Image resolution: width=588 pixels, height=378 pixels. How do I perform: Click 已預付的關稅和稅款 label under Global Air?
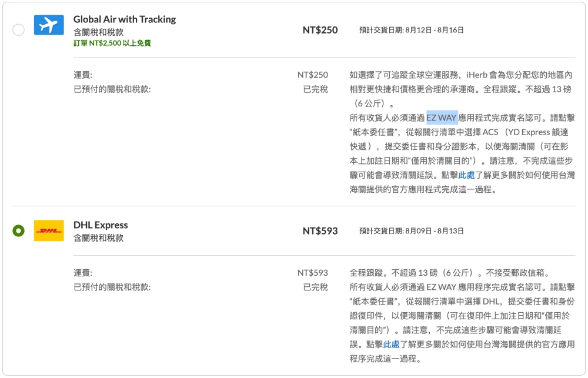112,89
